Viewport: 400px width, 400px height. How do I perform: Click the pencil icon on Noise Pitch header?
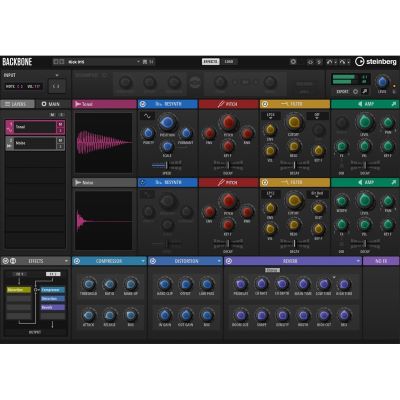coord(221,183)
